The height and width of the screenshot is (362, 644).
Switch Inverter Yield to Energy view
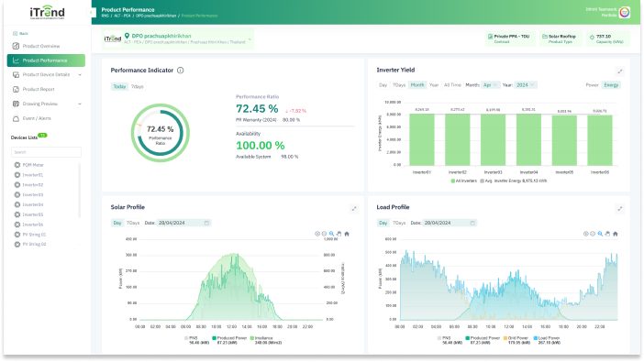(x=611, y=85)
